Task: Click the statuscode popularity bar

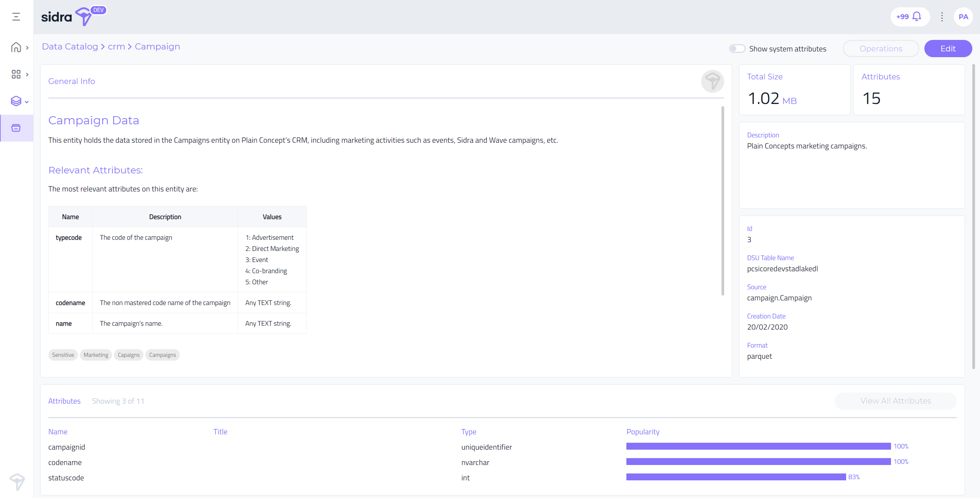Action: point(736,477)
